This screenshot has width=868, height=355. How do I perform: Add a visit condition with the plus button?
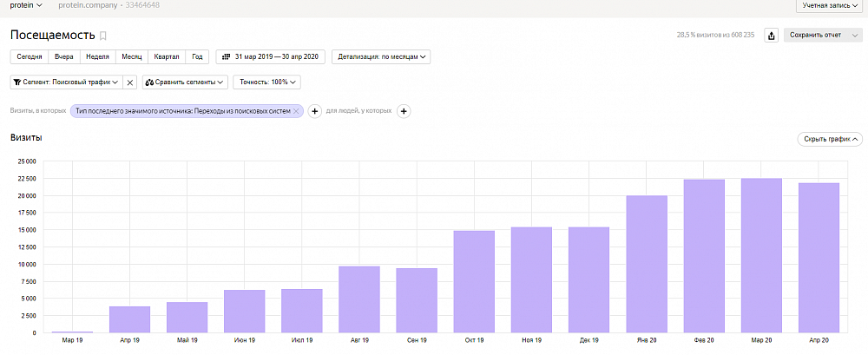tap(314, 111)
